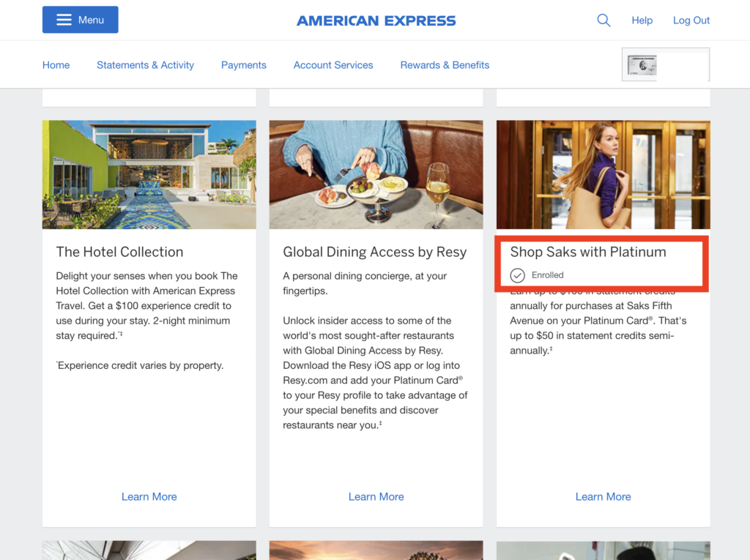Open the search magnifier icon
Viewport: 750px width, 560px height.
(x=604, y=20)
